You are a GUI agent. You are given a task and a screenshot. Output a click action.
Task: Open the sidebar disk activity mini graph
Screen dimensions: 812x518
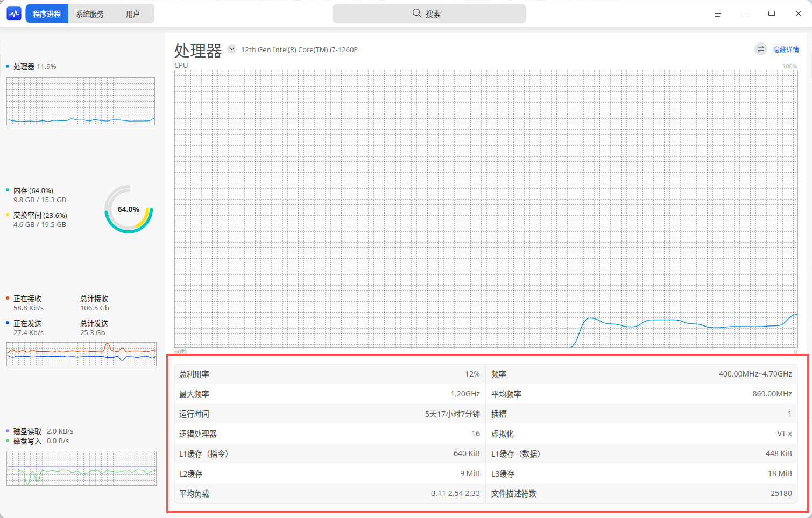point(81,468)
